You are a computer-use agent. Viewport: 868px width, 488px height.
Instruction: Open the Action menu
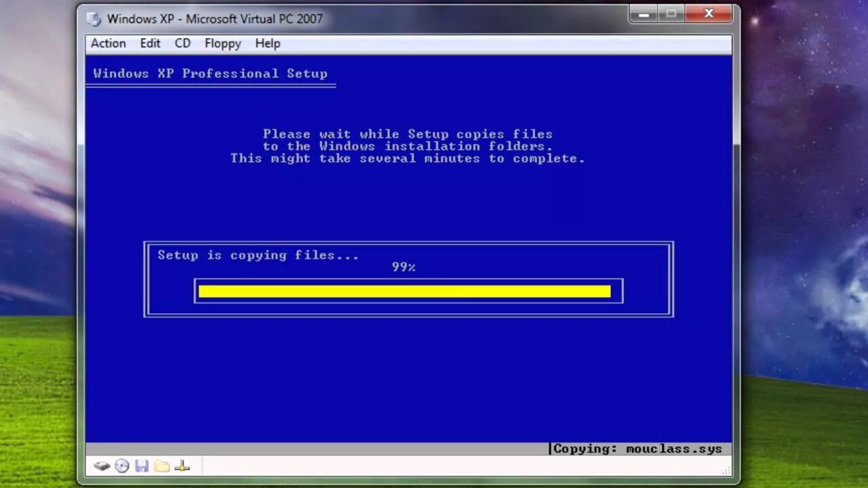pos(108,43)
